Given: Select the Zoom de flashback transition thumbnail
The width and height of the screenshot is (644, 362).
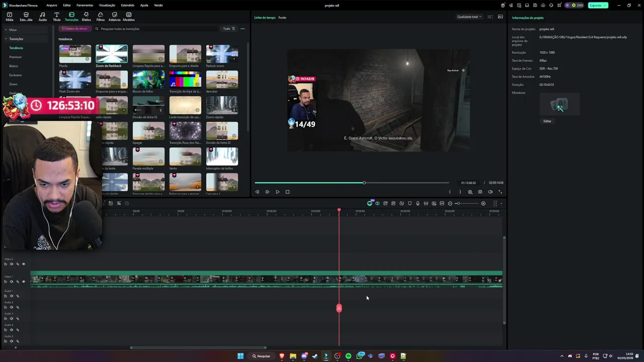Looking at the screenshot, I should point(112,54).
